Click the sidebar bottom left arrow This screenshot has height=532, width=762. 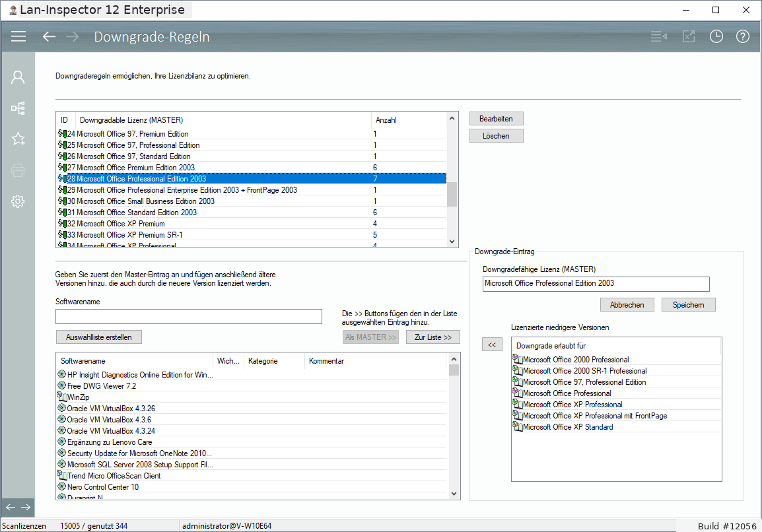[x=10, y=507]
